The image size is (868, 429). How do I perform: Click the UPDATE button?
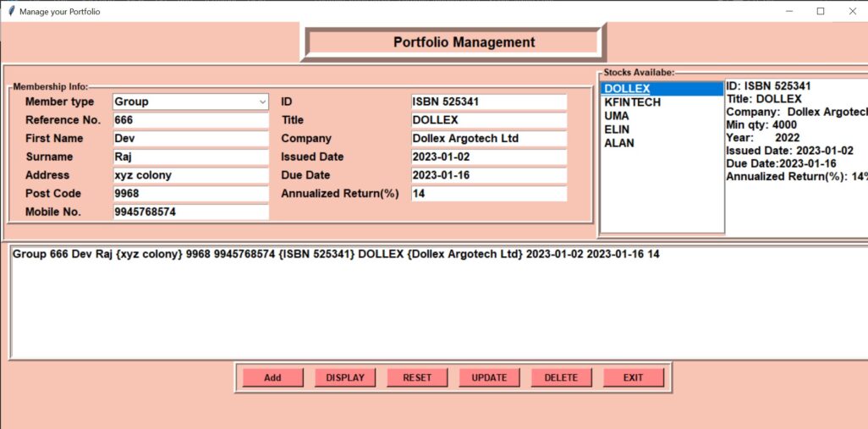click(x=489, y=377)
